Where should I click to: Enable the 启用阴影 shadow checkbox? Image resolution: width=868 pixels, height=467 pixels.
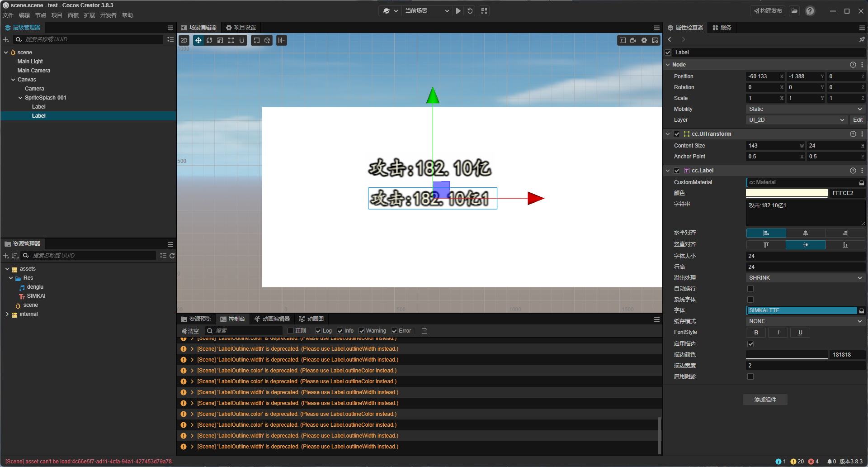750,376
